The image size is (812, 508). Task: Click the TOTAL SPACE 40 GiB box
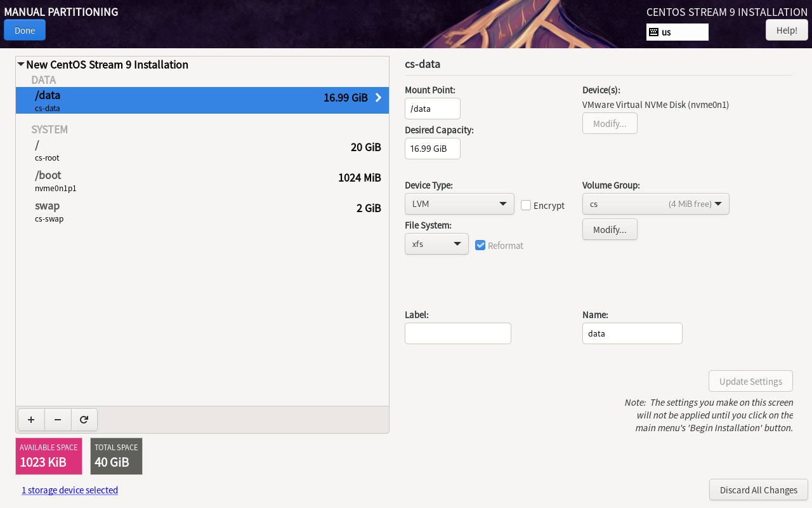pyautogui.click(x=116, y=456)
